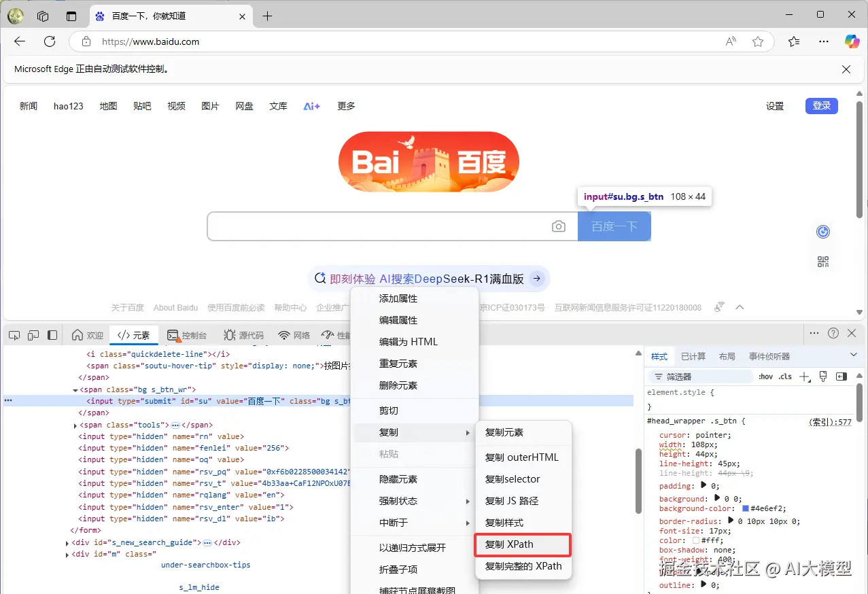Open the 事件侦听器 tab

tap(769, 356)
